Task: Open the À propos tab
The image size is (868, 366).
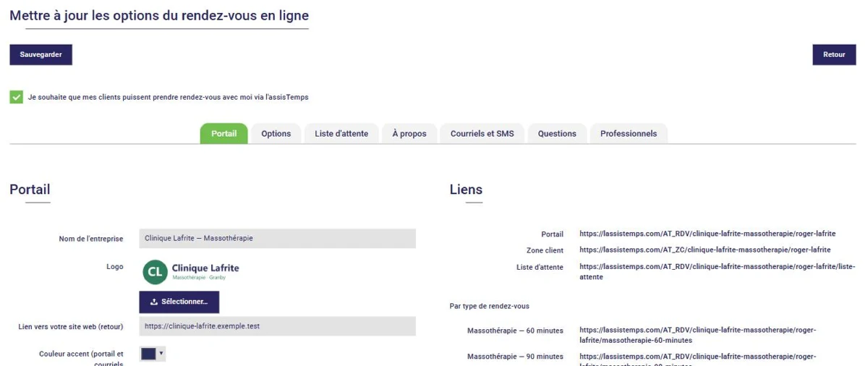Action: [x=409, y=134]
